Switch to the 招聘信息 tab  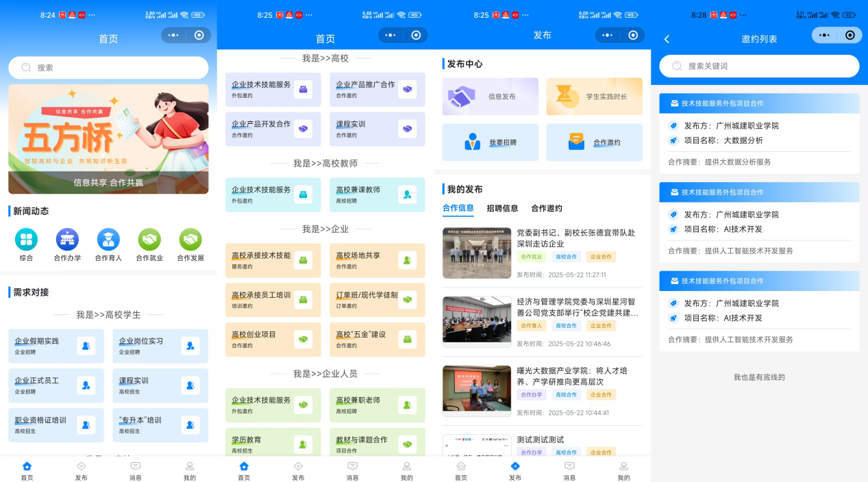pyautogui.click(x=502, y=208)
